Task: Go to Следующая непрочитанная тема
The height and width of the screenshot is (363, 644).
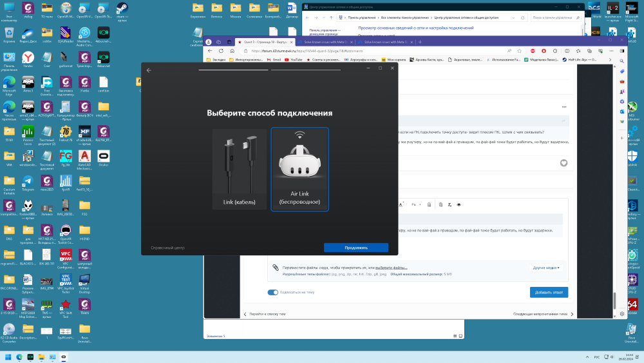Action: tap(543, 314)
